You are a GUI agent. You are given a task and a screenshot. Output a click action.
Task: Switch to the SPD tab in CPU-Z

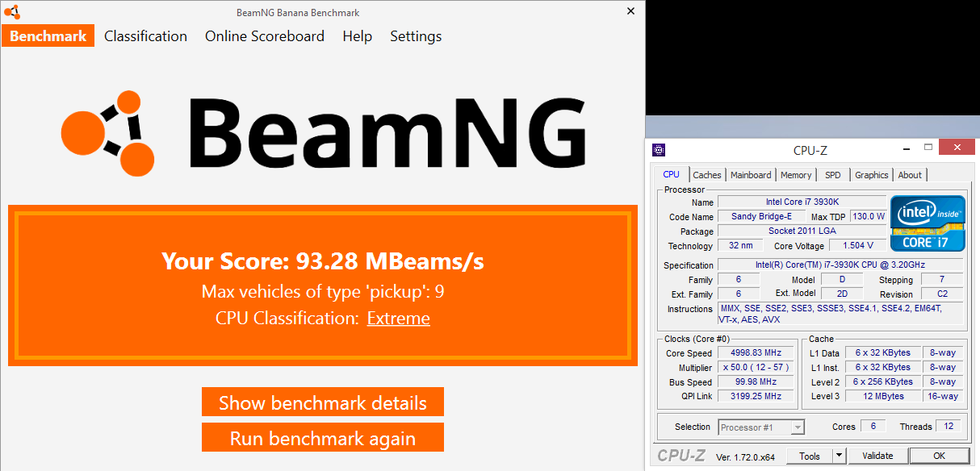point(832,175)
